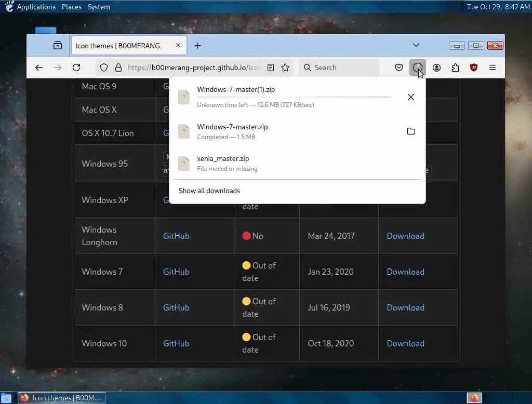
Task: Click the URL address bar
Action: (x=194, y=68)
